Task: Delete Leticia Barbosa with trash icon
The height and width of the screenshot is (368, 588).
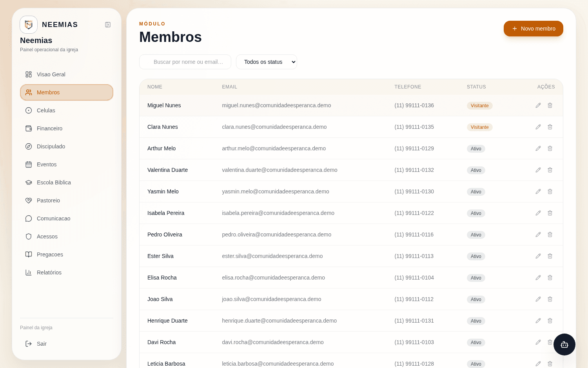Action: click(x=550, y=364)
